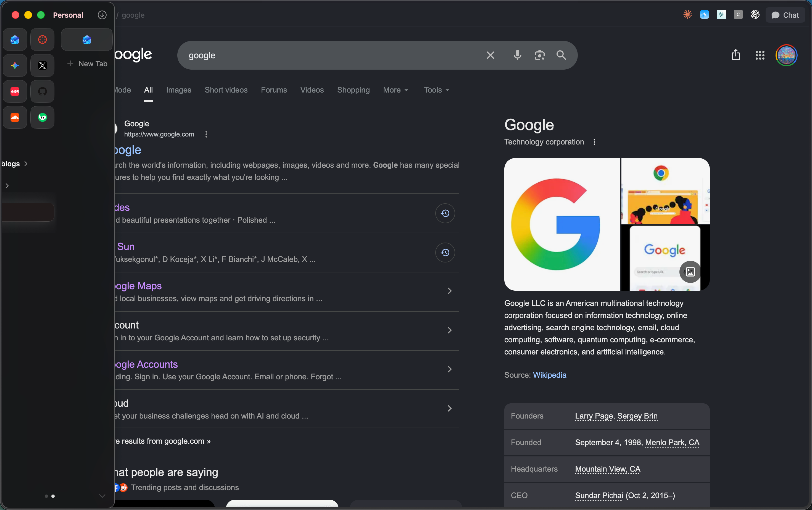Open the orange Claude starburst extension
The image size is (812, 510).
pos(687,14)
